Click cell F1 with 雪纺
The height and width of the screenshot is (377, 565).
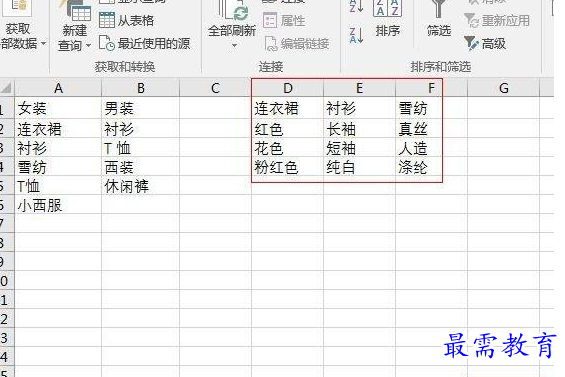point(431,108)
